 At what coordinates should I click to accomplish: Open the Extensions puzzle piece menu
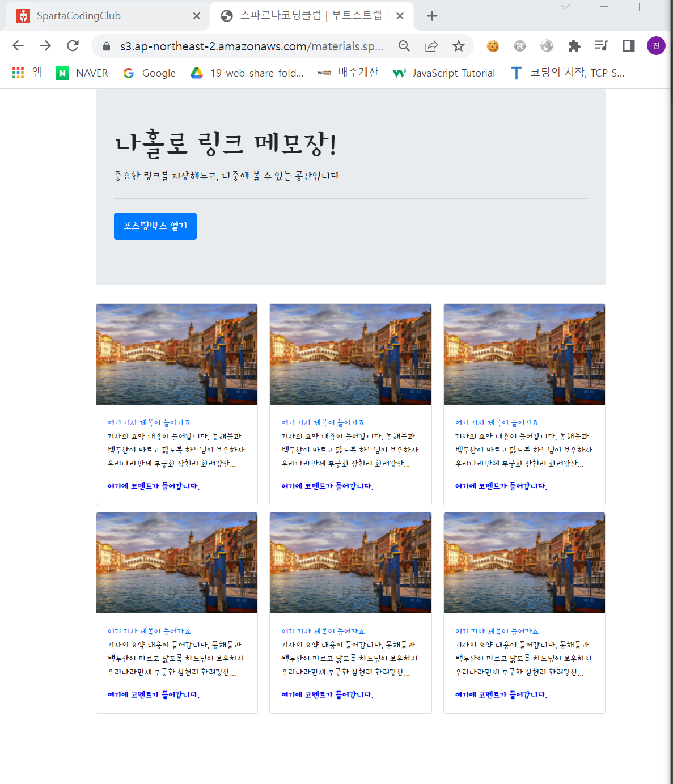coord(574,46)
